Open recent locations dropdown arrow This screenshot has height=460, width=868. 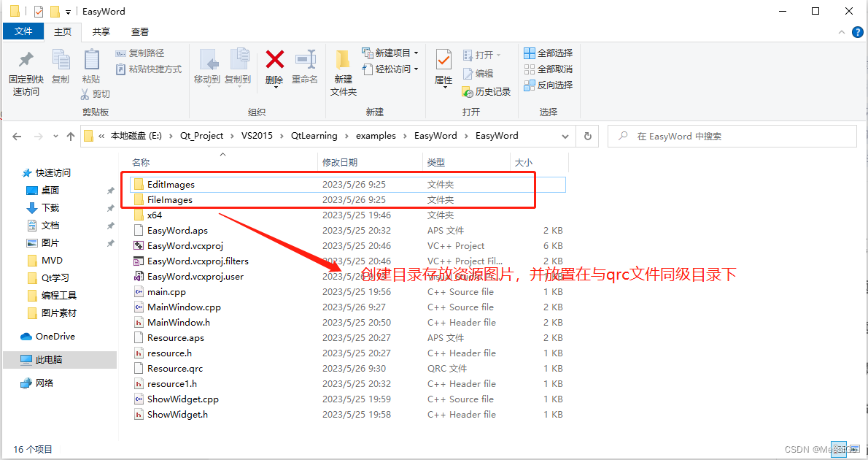pyautogui.click(x=55, y=137)
